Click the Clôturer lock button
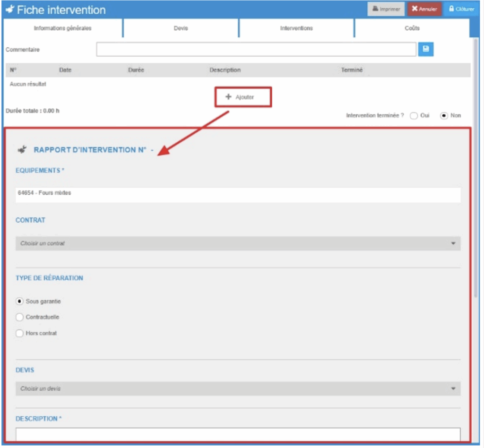Image resolution: width=484 pixels, height=448 pixels. click(x=461, y=9)
